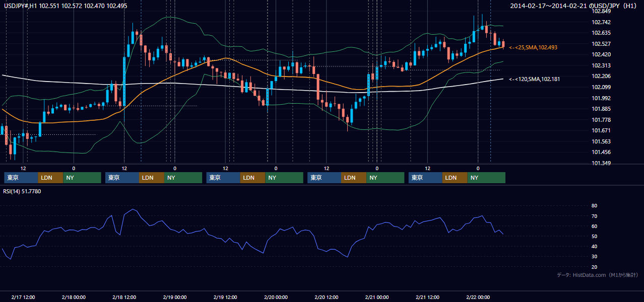Click price axis value 101.456
Image resolution: width=644 pixels, height=302 pixels.
click(601, 152)
